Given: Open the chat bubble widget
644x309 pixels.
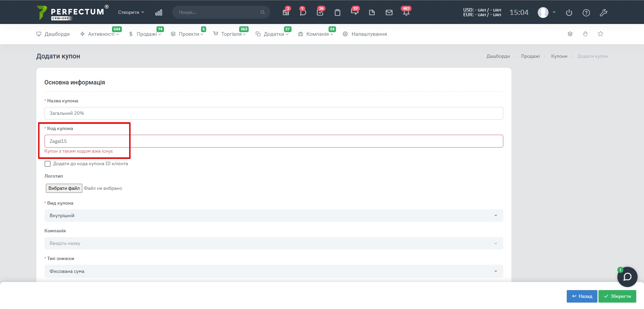Looking at the screenshot, I should (627, 277).
